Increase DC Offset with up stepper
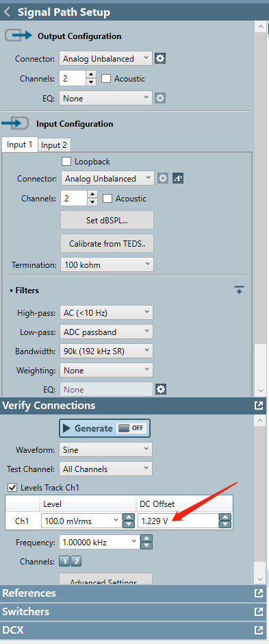Screen dimensions: 269x644 click(225, 517)
